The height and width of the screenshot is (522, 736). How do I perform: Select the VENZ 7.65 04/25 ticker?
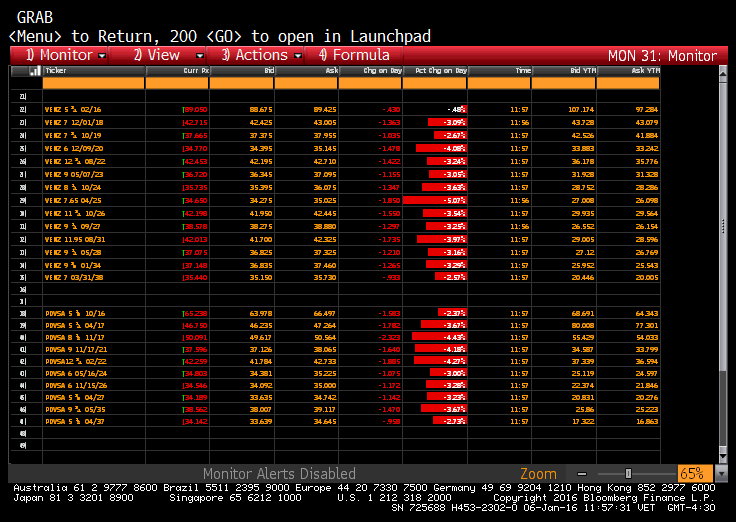tap(73, 200)
